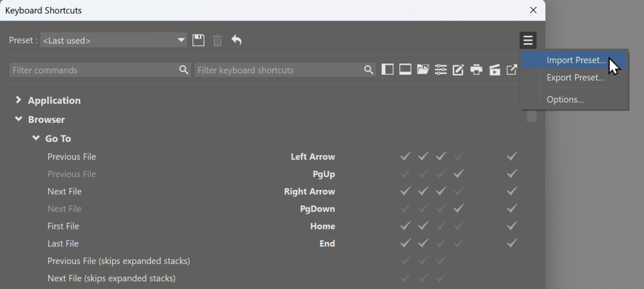644x289 pixels.
Task: Click the pencil edit filter icon
Action: coord(458,69)
